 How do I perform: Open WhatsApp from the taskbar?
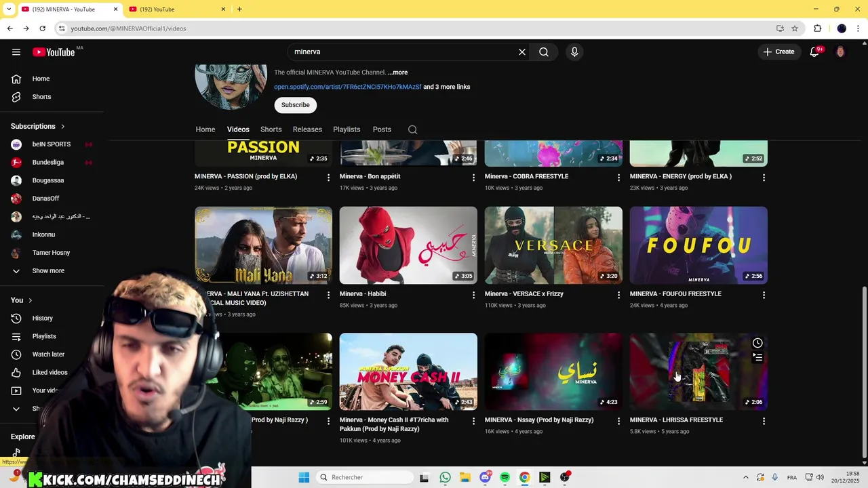(445, 477)
